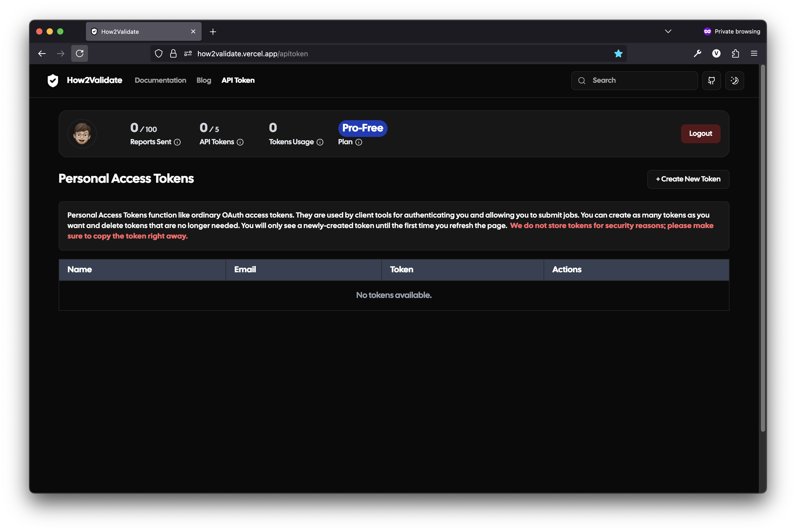Click the API Tokens info icon
This screenshot has width=796, height=532.
pos(240,142)
